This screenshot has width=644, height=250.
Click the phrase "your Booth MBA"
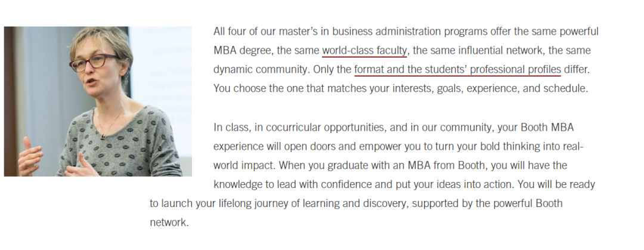(535, 128)
